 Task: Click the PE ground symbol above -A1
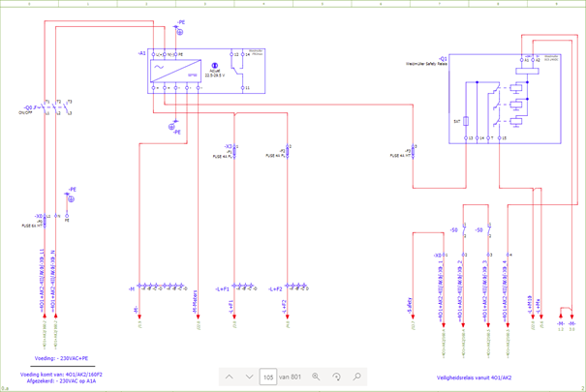[x=179, y=31]
